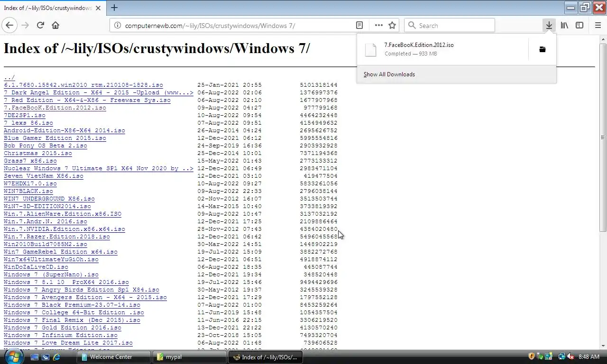Click Show Desktop in the quick launch
The image size is (607, 364).
click(35, 357)
